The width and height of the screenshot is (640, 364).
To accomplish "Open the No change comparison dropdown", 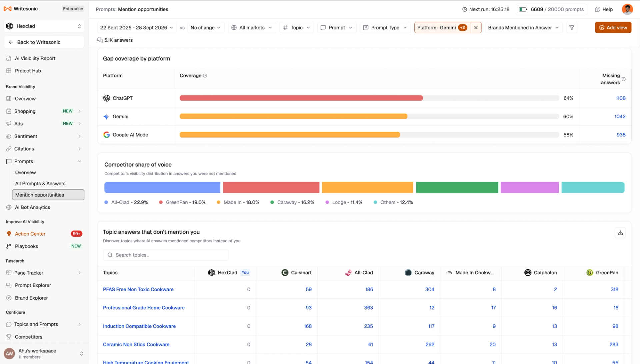I will click(206, 28).
